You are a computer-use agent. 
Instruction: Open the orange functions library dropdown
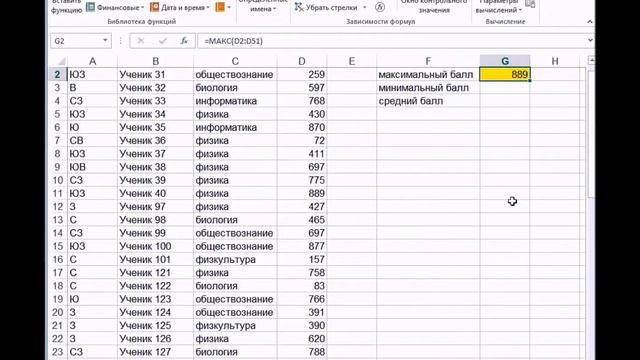click(x=223, y=7)
